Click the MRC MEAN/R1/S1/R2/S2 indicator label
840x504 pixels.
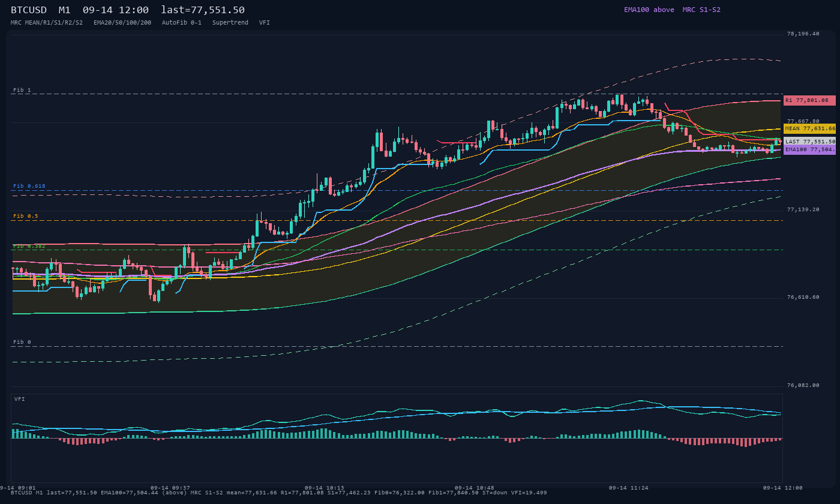tap(47, 22)
